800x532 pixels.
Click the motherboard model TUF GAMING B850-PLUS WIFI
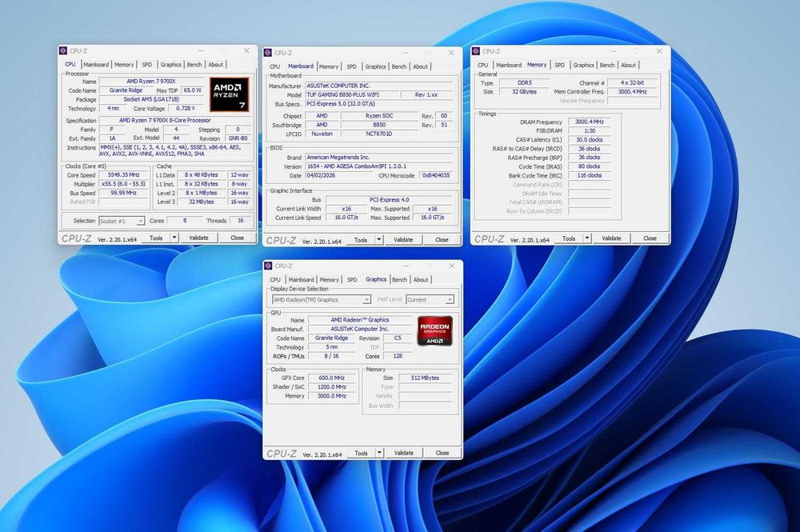pos(352,95)
